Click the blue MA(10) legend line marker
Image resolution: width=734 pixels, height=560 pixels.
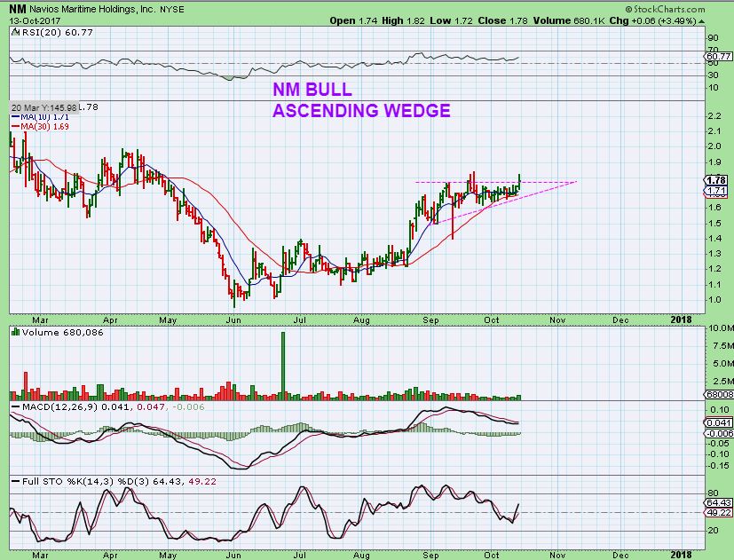[15, 117]
